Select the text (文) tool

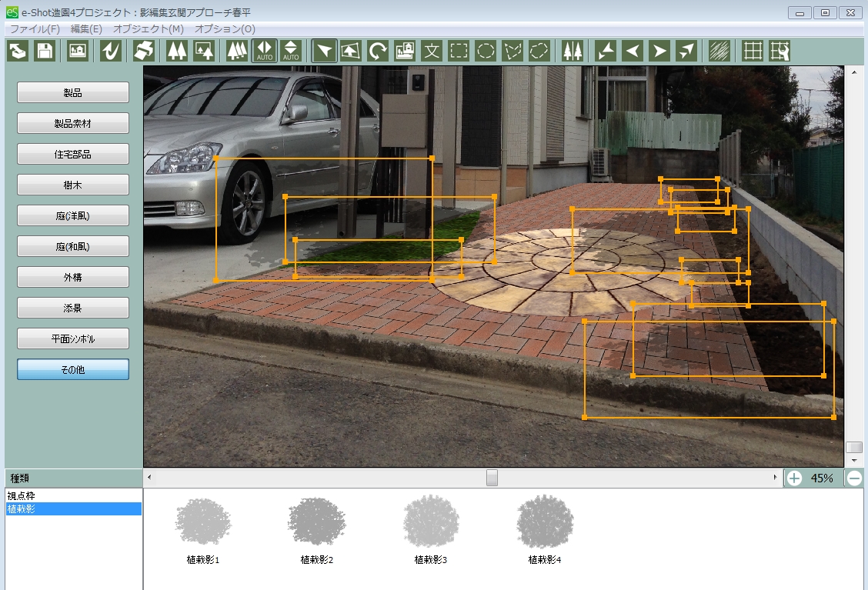tap(432, 51)
